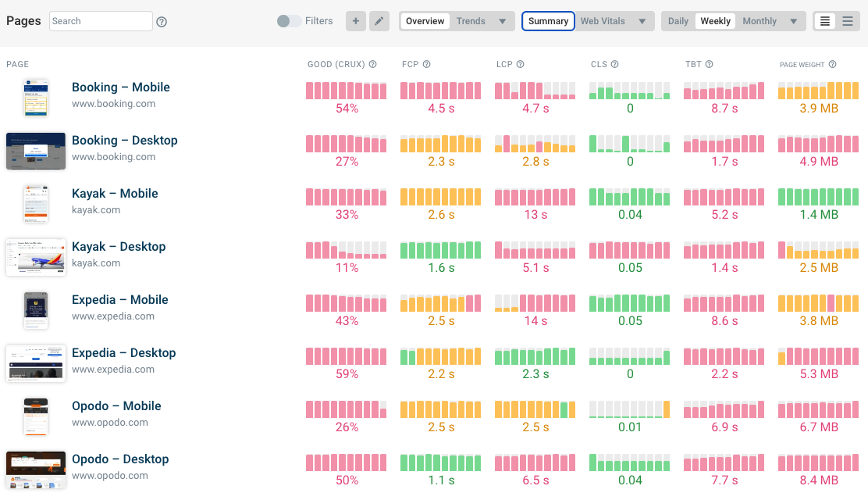Open help icon beside TBT header
The width and height of the screenshot is (868, 500).
pos(709,64)
